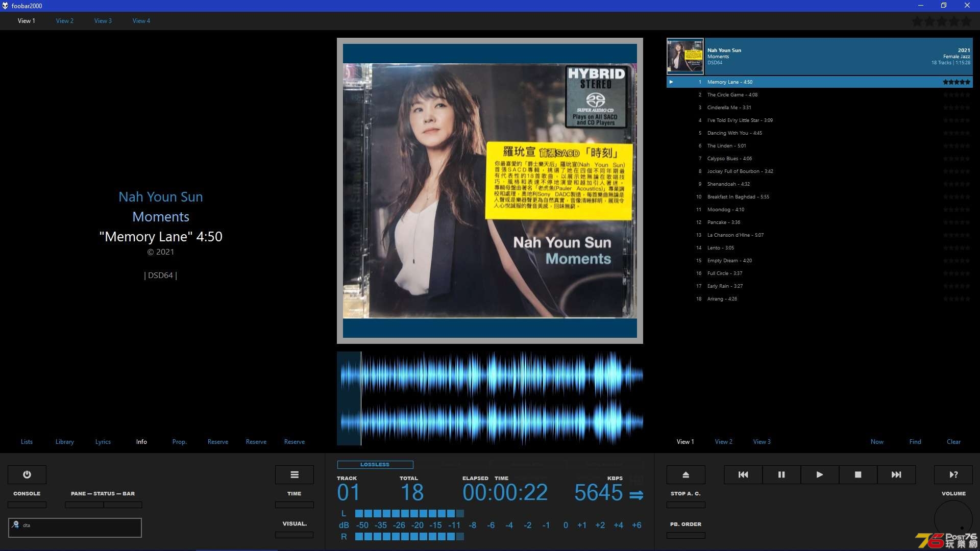Click the Clear link under playlist
Viewport: 980px width, 551px height.
pyautogui.click(x=953, y=442)
